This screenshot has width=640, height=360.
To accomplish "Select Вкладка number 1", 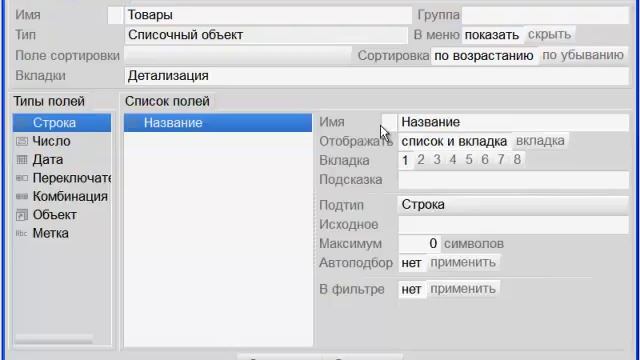I will pos(405,160).
